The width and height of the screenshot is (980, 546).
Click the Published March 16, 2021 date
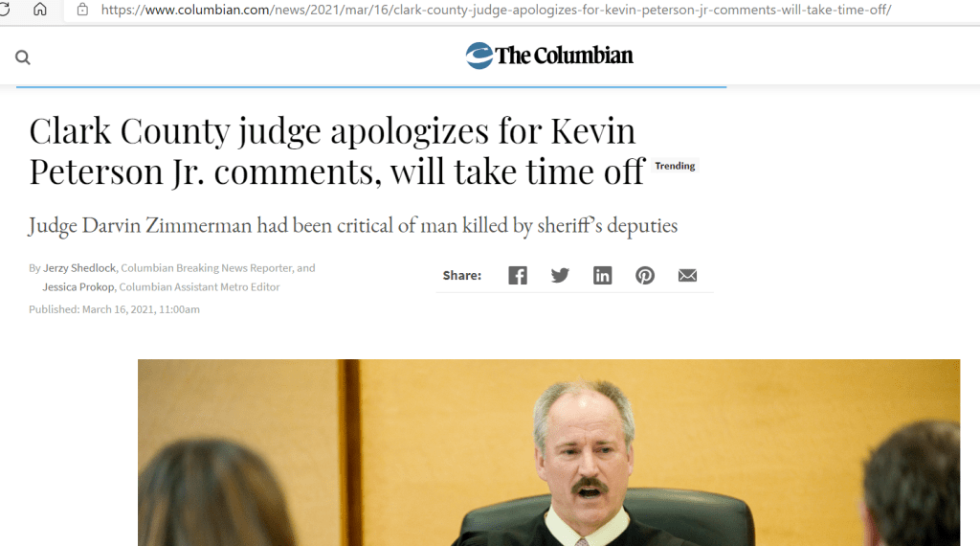coord(115,309)
